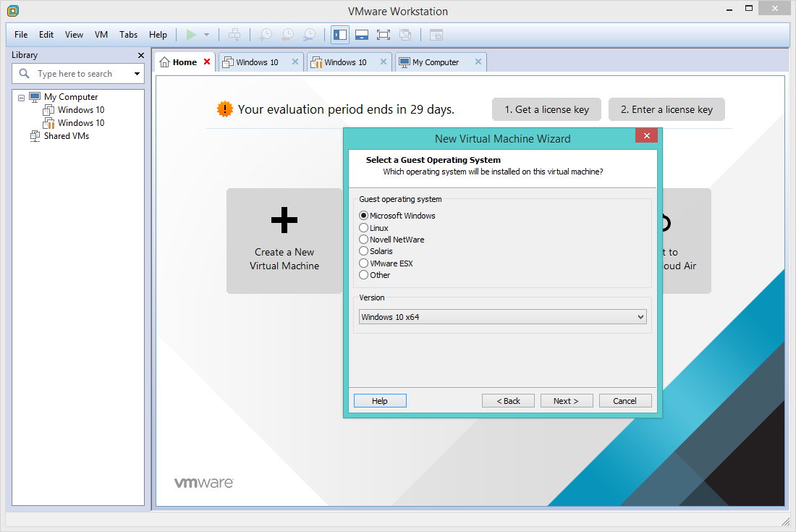Click Get a license key button

tap(547, 109)
